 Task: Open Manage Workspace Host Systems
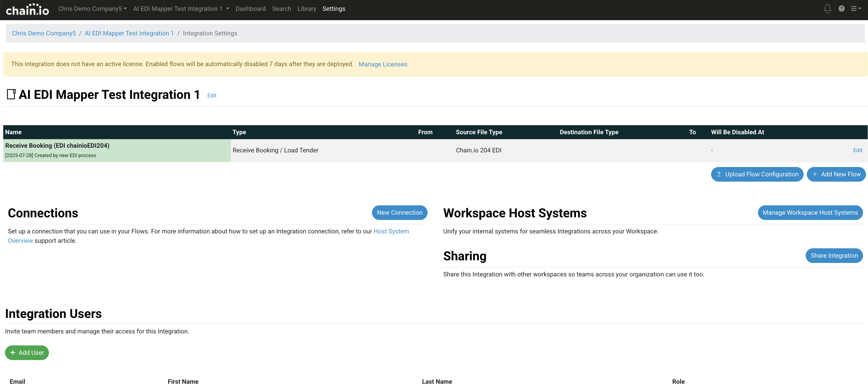pos(810,213)
